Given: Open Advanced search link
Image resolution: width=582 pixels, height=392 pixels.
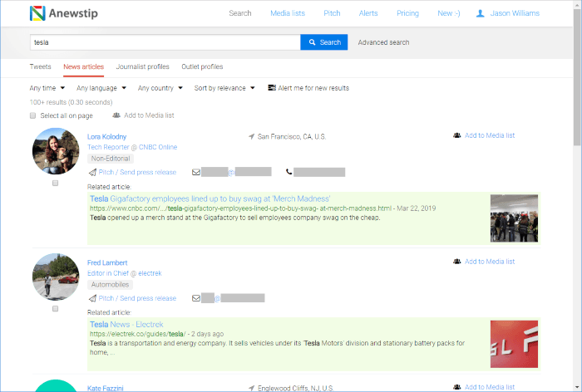Looking at the screenshot, I should [384, 42].
